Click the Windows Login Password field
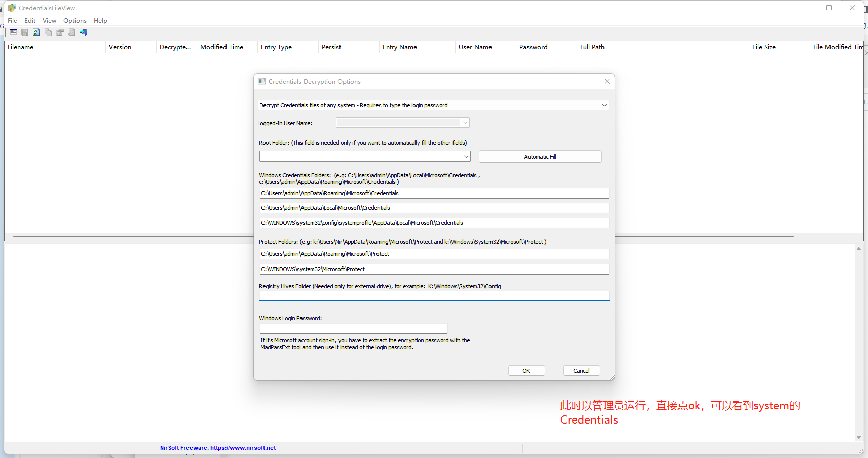The width and height of the screenshot is (868, 458). tap(353, 328)
